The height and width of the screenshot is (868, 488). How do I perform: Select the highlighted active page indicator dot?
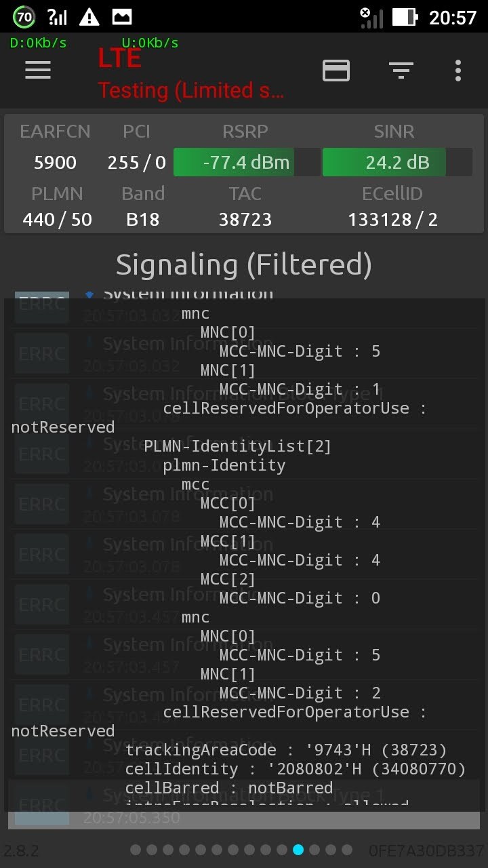pos(298,850)
